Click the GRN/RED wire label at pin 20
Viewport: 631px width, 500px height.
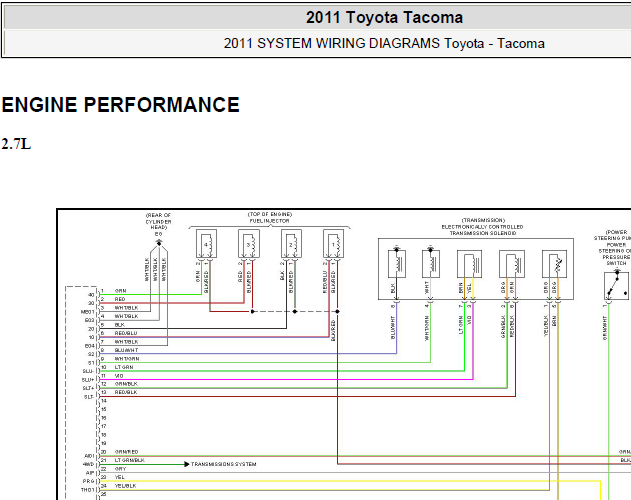(x=126, y=452)
